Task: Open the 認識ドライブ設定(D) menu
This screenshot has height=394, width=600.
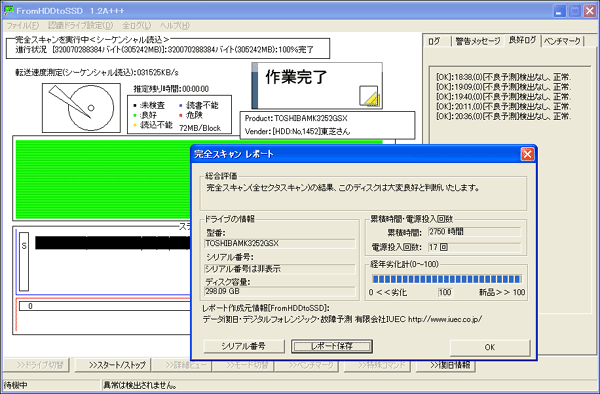Action: tap(80, 26)
